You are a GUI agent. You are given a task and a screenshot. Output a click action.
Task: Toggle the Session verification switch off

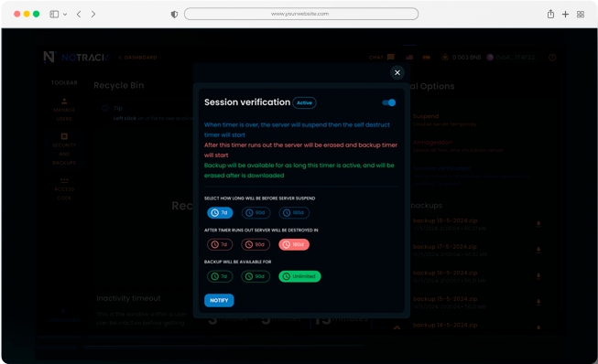click(x=388, y=102)
